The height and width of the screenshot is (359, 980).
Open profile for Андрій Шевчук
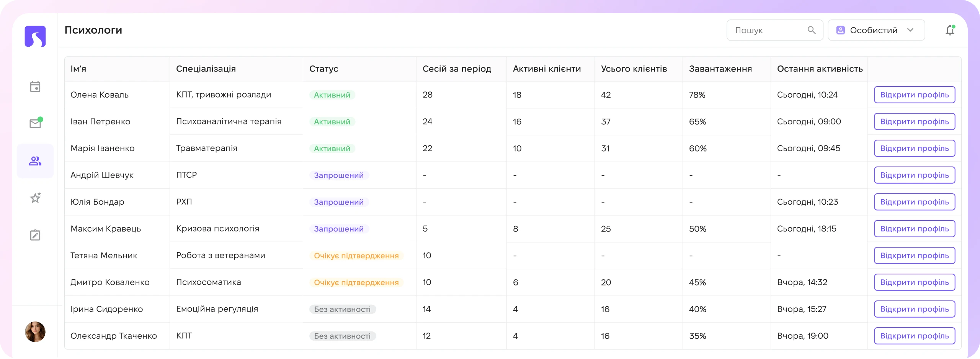915,175
